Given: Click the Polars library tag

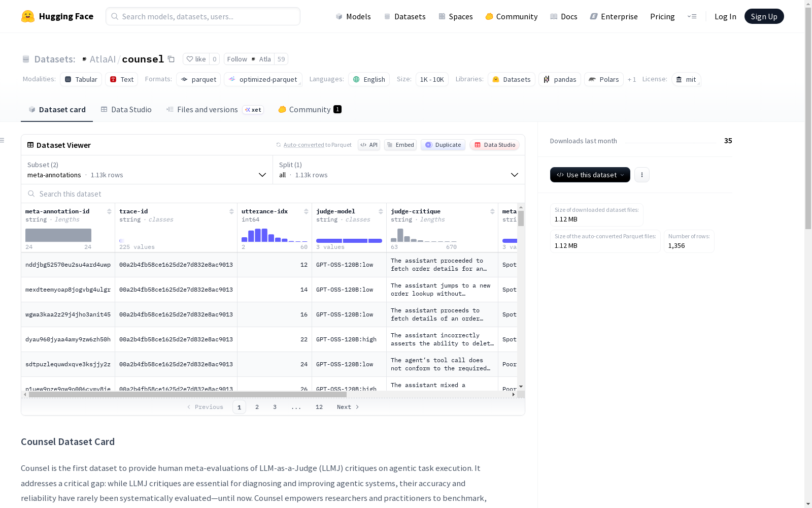Looking at the screenshot, I should point(604,79).
